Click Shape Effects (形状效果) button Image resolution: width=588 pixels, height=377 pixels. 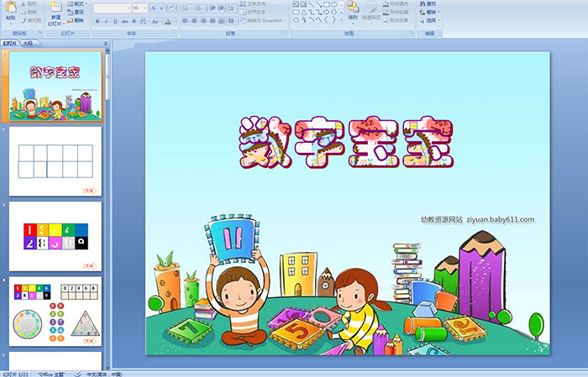click(x=398, y=20)
